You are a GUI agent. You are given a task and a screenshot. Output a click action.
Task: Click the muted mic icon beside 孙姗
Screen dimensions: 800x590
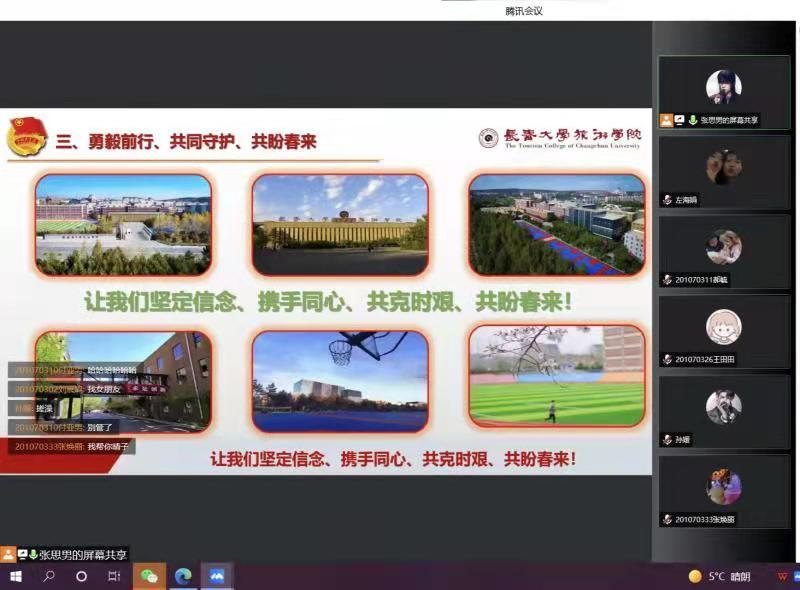pyautogui.click(x=666, y=441)
